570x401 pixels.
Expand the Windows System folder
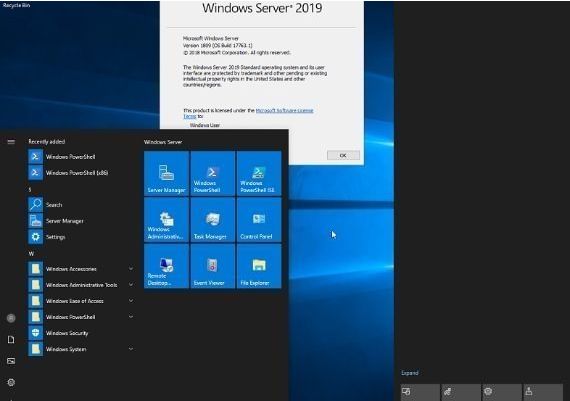tap(81, 349)
